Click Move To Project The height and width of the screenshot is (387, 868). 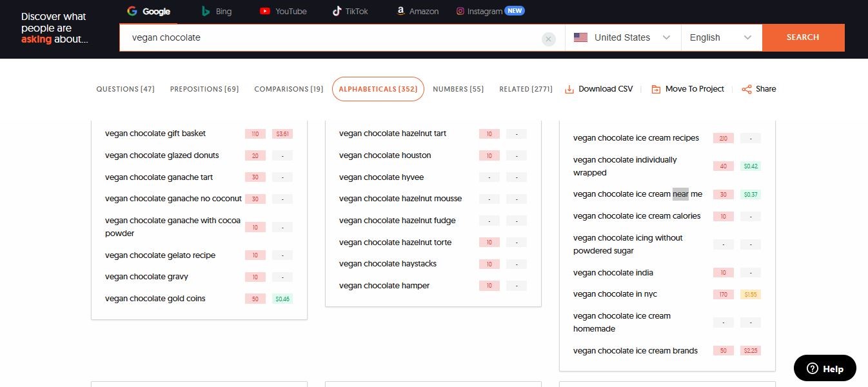(x=687, y=89)
